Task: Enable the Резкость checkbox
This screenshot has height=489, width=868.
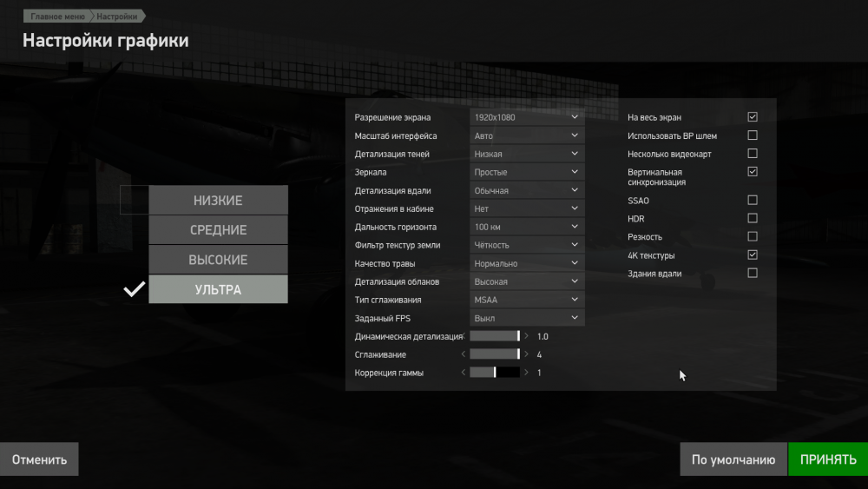Action: [x=753, y=236]
